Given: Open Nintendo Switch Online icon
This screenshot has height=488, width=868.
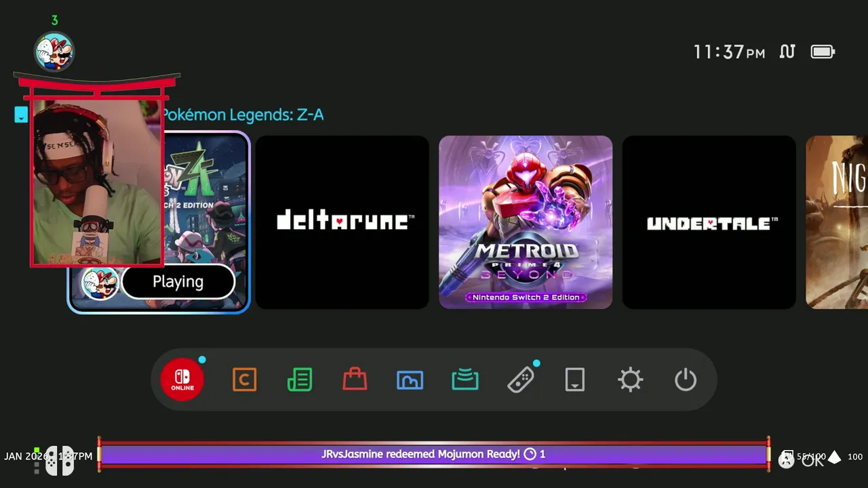Looking at the screenshot, I should (x=182, y=379).
